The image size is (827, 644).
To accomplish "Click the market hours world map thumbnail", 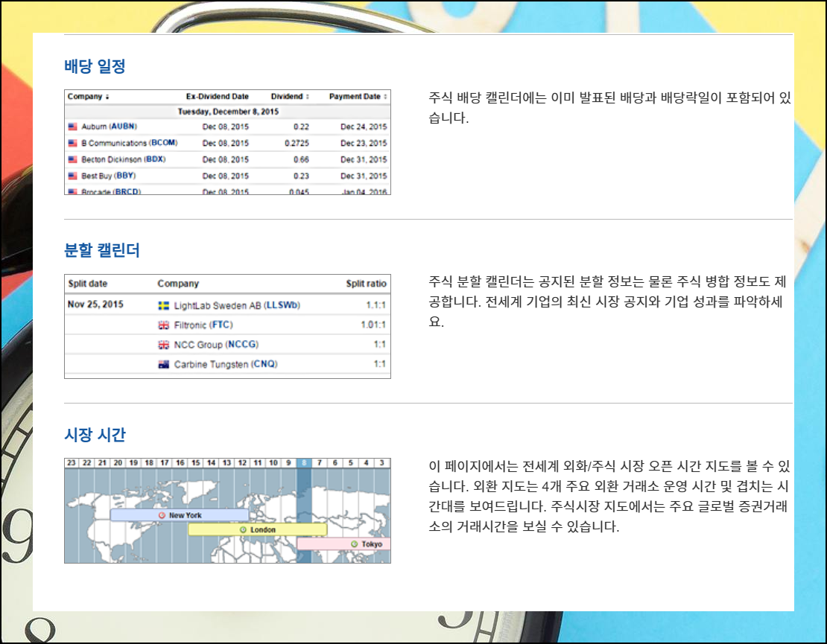I will point(227,511).
